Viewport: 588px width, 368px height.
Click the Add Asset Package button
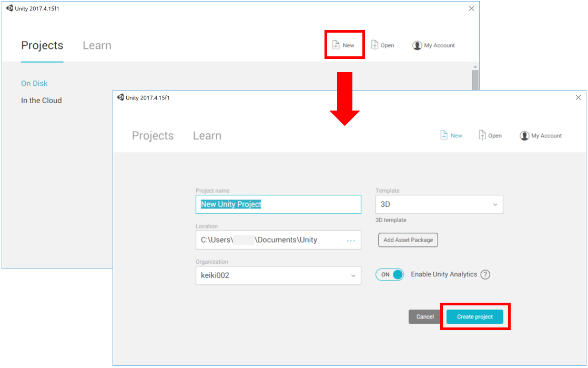tap(408, 240)
